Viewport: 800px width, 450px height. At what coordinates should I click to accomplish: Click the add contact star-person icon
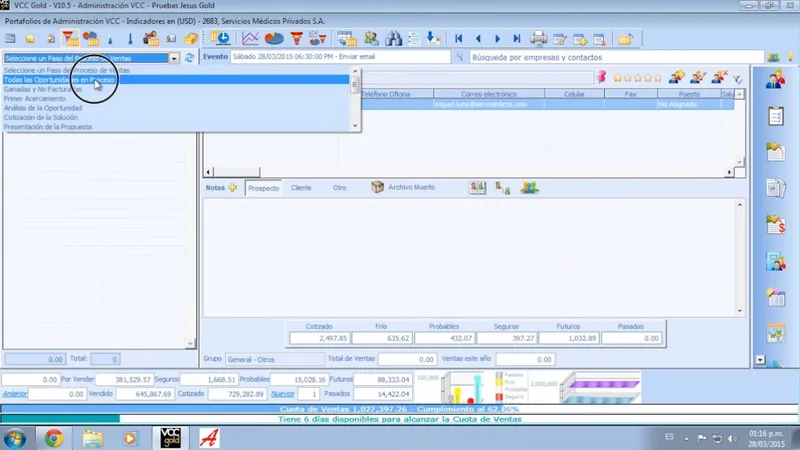click(677, 77)
